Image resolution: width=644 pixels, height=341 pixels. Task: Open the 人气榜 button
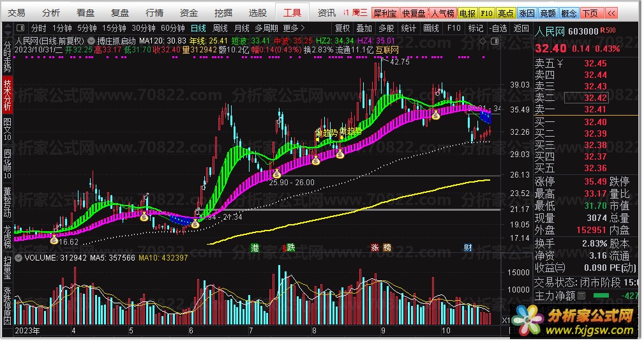(442, 13)
